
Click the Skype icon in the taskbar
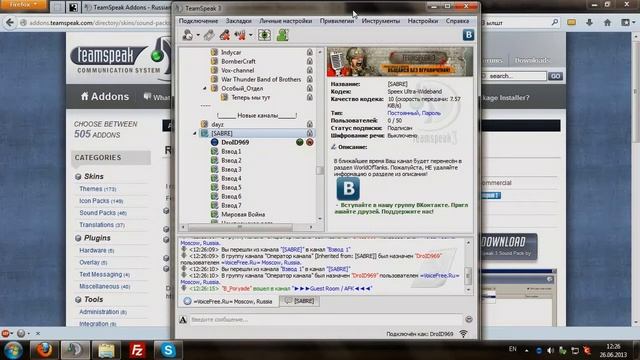point(168,350)
